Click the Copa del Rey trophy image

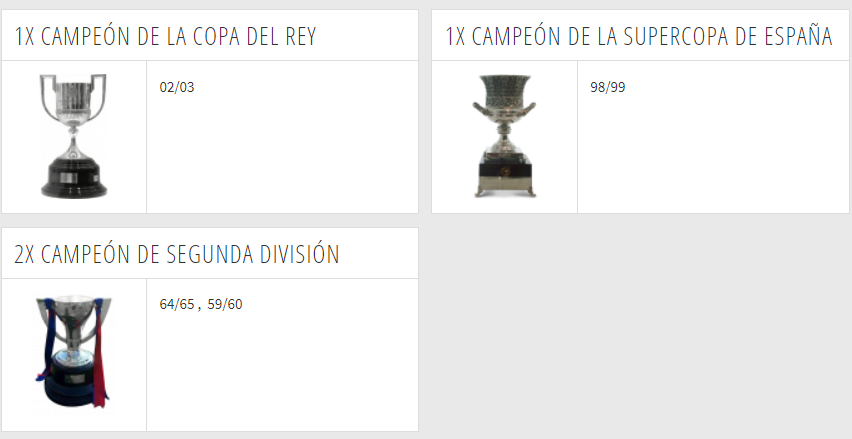click(73, 136)
